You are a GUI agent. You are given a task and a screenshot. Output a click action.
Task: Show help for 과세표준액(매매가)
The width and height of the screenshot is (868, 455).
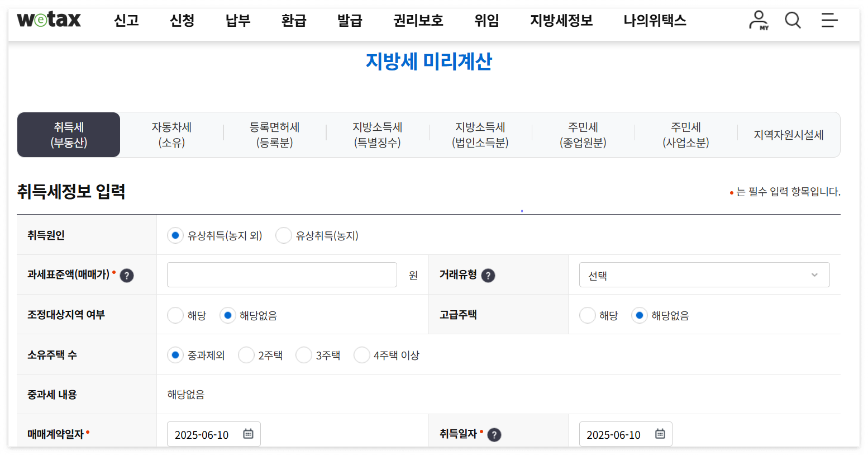tap(127, 276)
